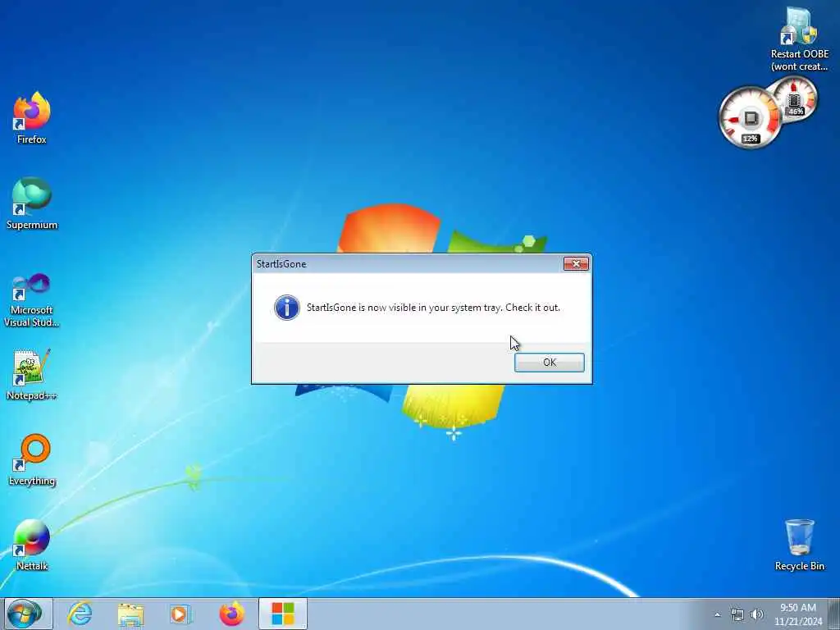Close the StartIsGone dialog window

576,263
